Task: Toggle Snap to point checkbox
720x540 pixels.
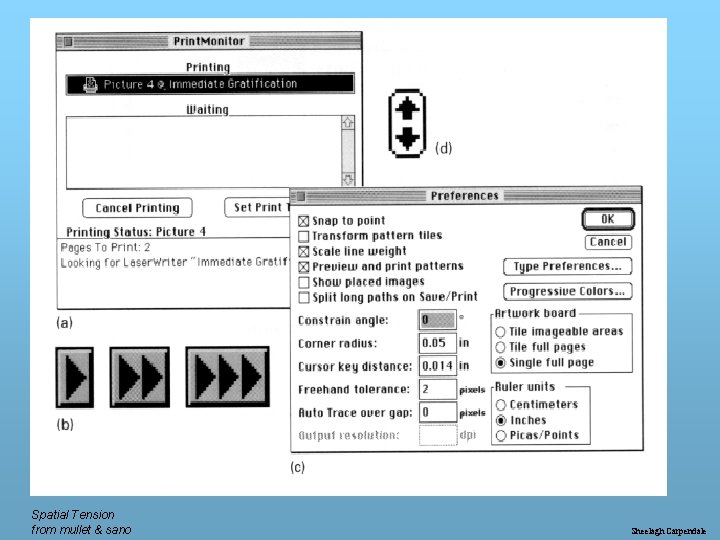Action: [x=304, y=221]
